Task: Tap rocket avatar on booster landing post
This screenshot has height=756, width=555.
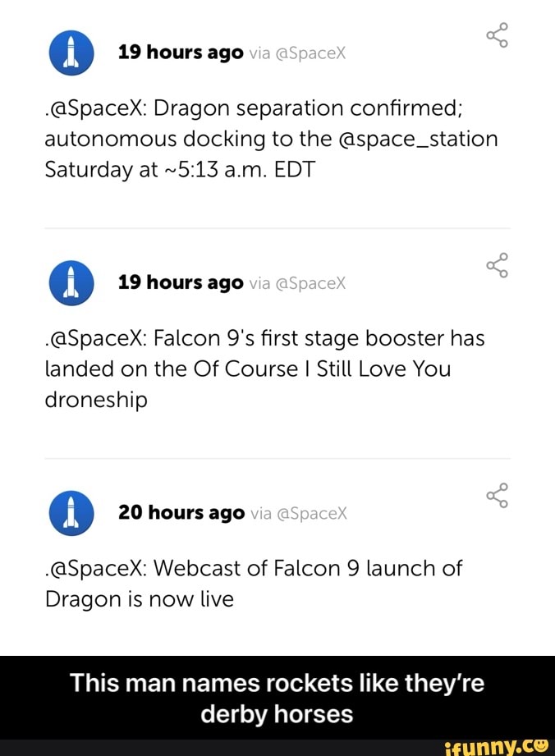Action: point(70,282)
